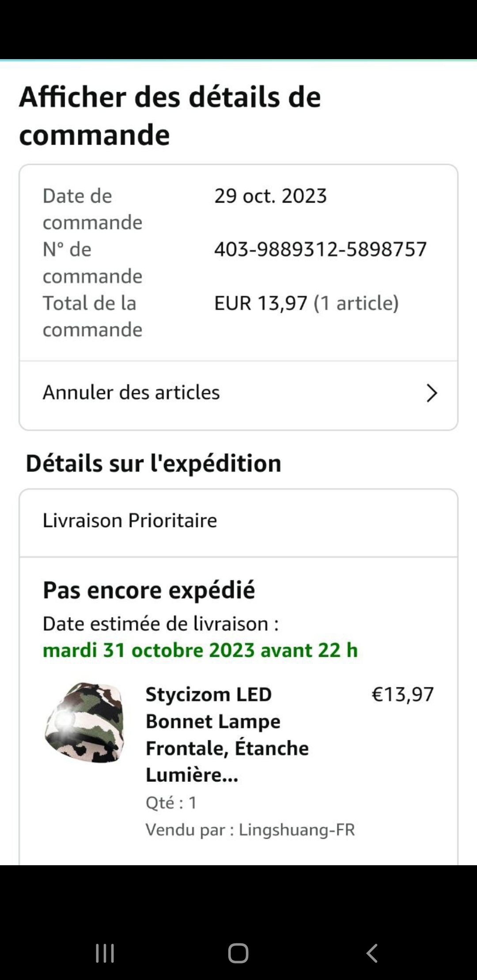The image size is (477, 980).
Task: Tap the Livraison Prioritaire shipping row
Action: (x=130, y=520)
